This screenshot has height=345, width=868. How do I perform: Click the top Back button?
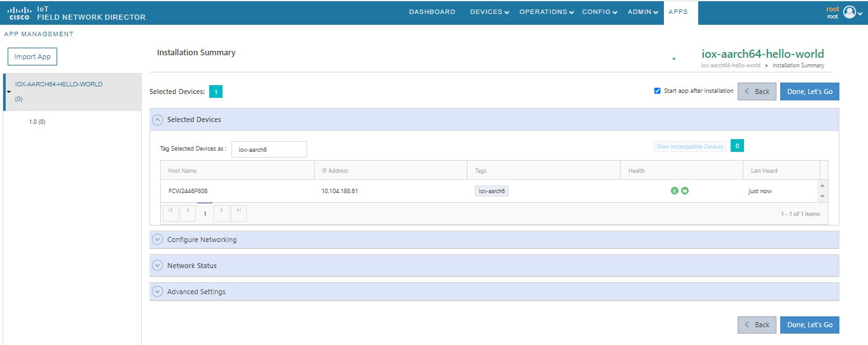(x=757, y=91)
